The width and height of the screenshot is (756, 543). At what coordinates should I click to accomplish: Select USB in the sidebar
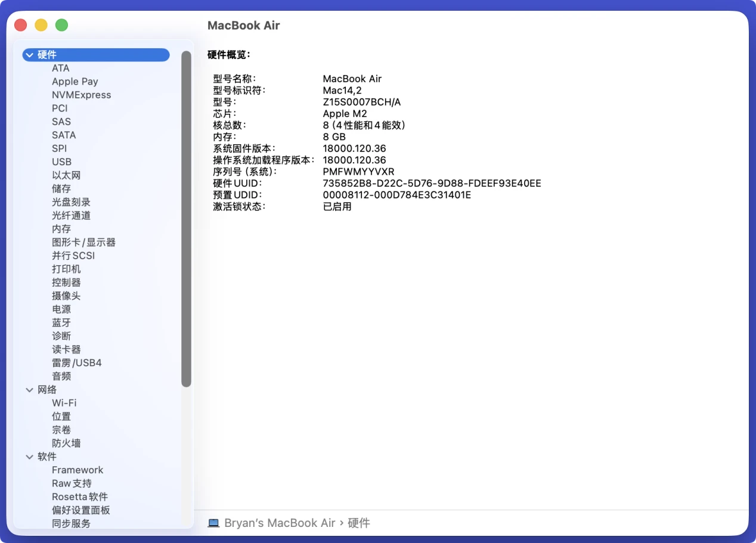pos(61,162)
